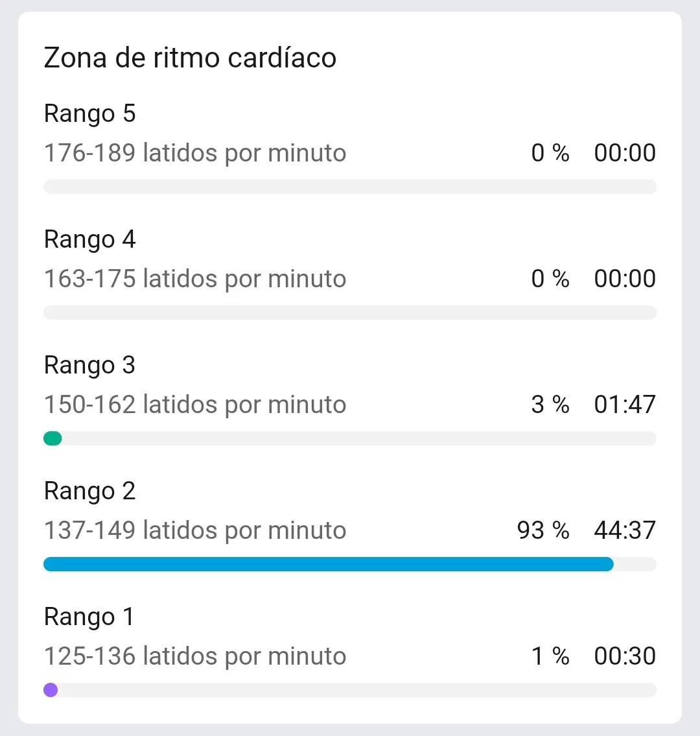The height and width of the screenshot is (736, 700).
Task: Click the Rango 5 time 00:00
Action: 625,153
